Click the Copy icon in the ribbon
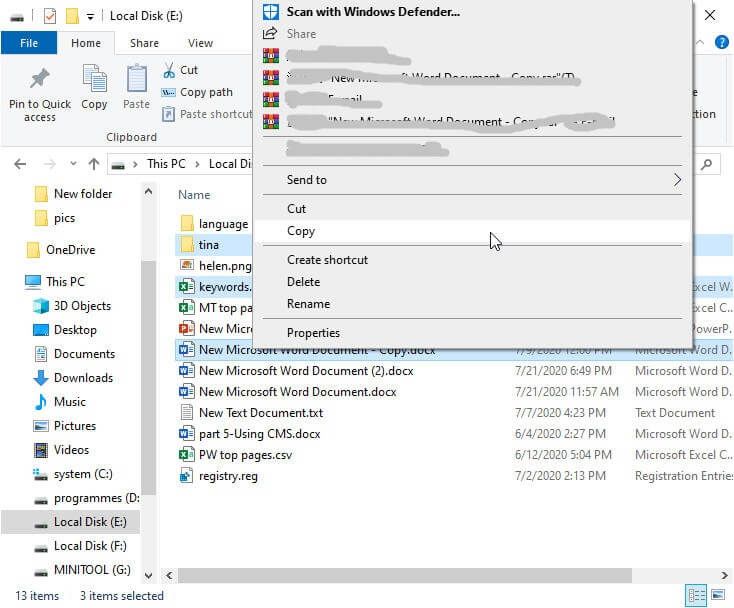The image size is (734, 608). pos(95,78)
